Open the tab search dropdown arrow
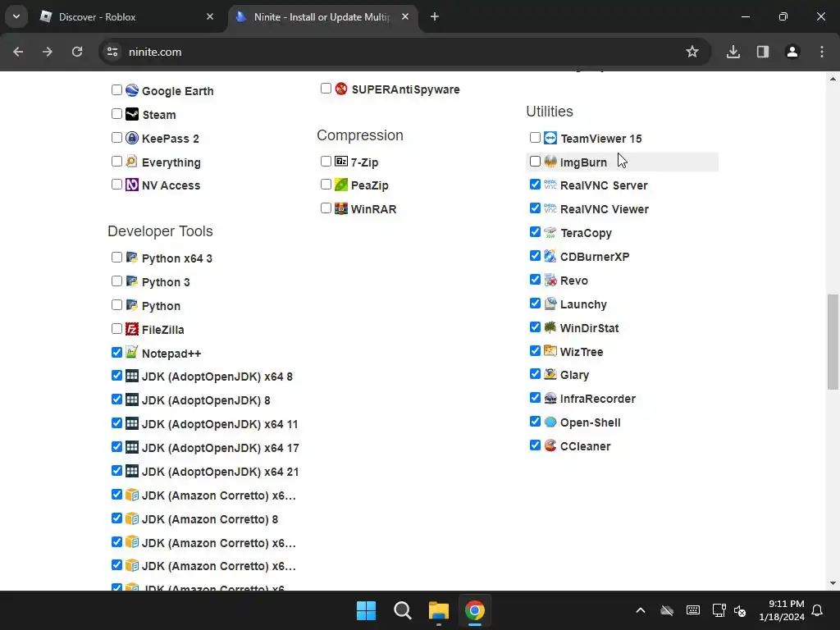The image size is (840, 630). click(16, 16)
